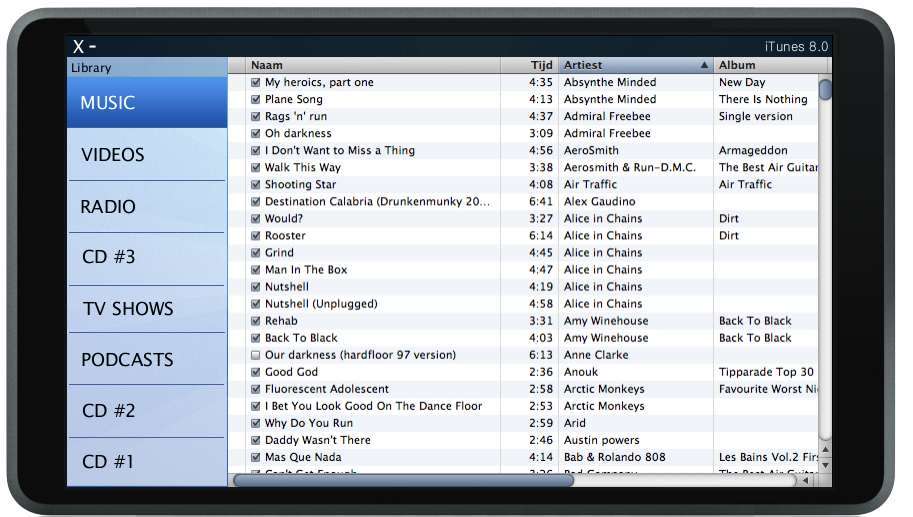
Task: Uncheck the 'Plane Song' checkbox
Action: click(256, 100)
